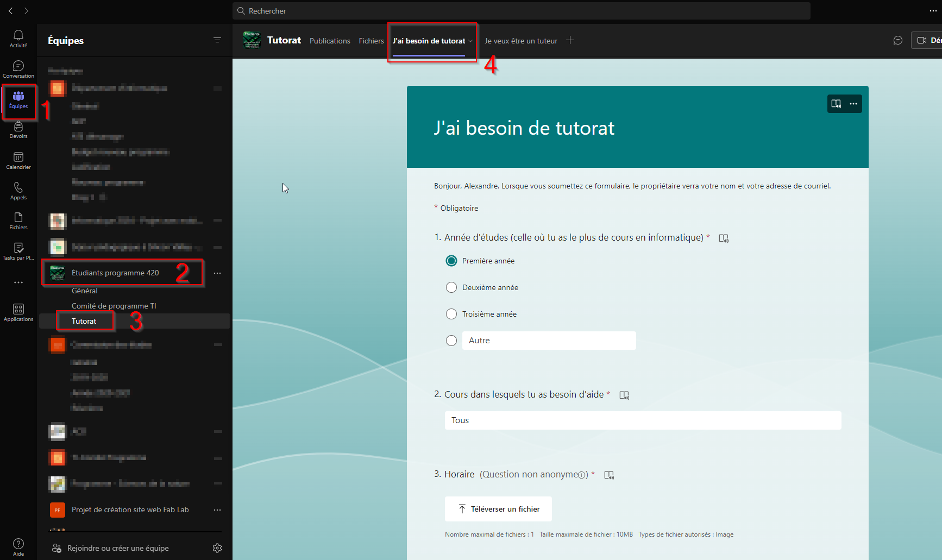Select the Deuxième année option
The height and width of the screenshot is (560, 942).
(451, 287)
